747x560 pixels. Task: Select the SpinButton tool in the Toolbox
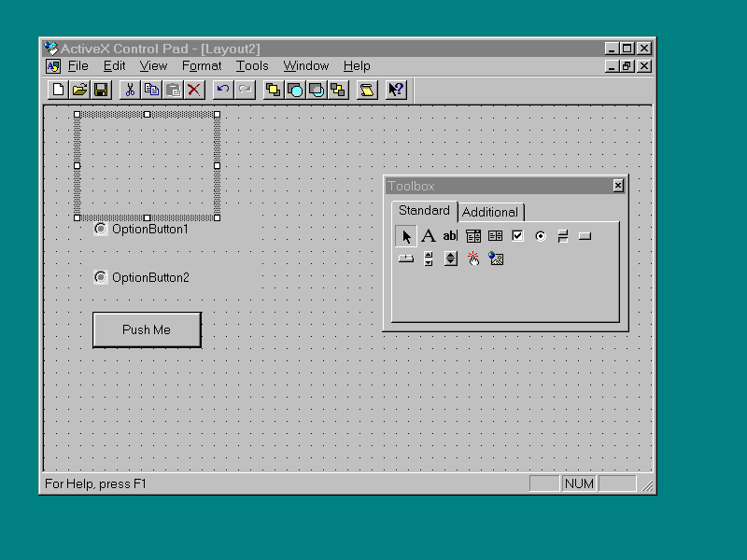(451, 259)
